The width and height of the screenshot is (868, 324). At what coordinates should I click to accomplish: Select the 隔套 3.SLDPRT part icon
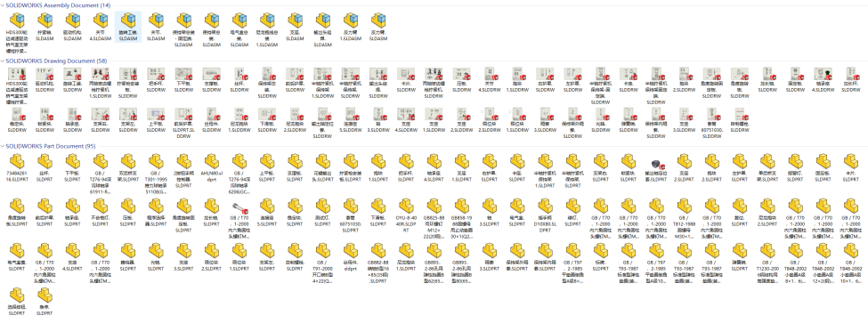point(489,251)
